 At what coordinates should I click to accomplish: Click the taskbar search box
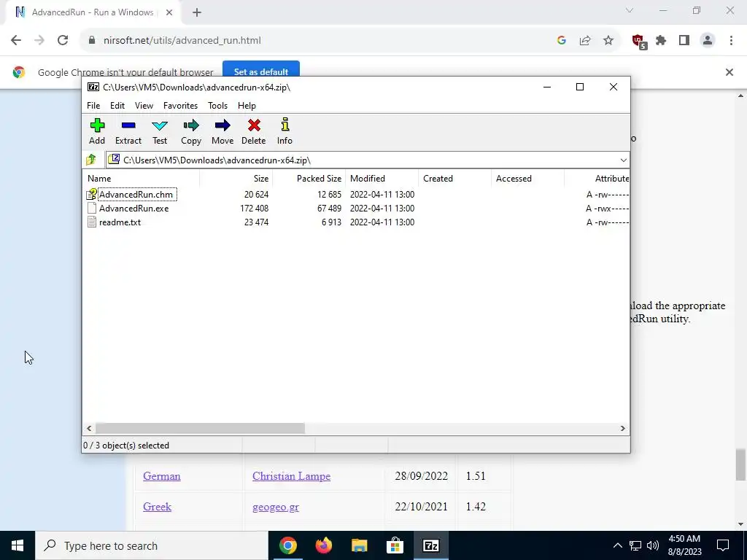point(152,545)
